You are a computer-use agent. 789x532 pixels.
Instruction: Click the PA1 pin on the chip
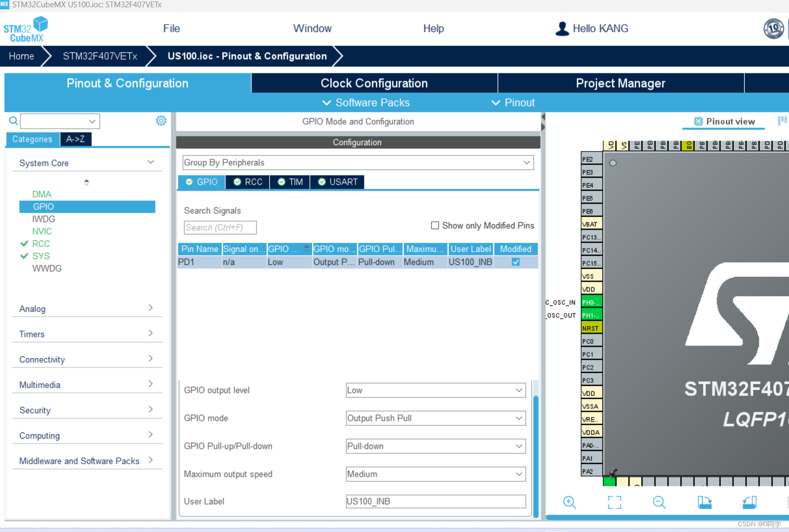click(592, 459)
